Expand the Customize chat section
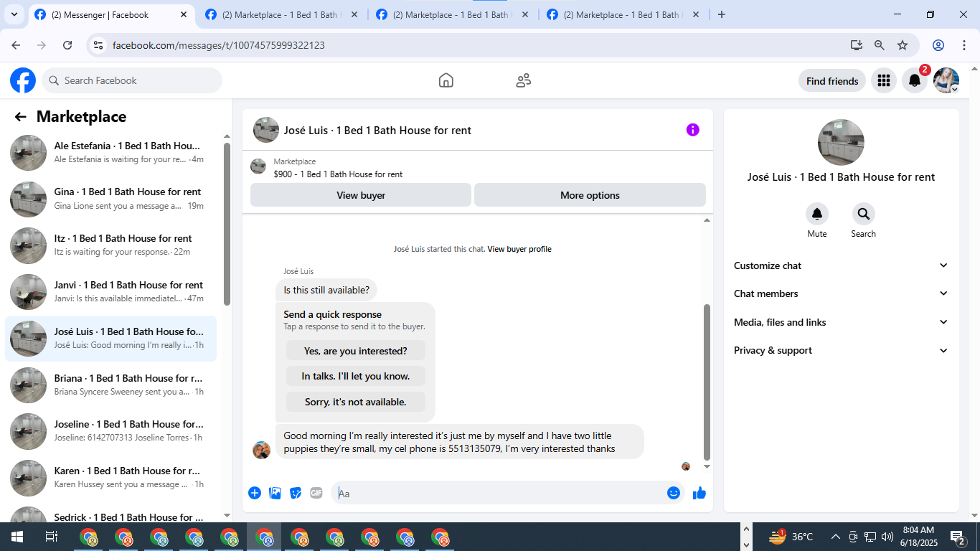 coord(841,265)
